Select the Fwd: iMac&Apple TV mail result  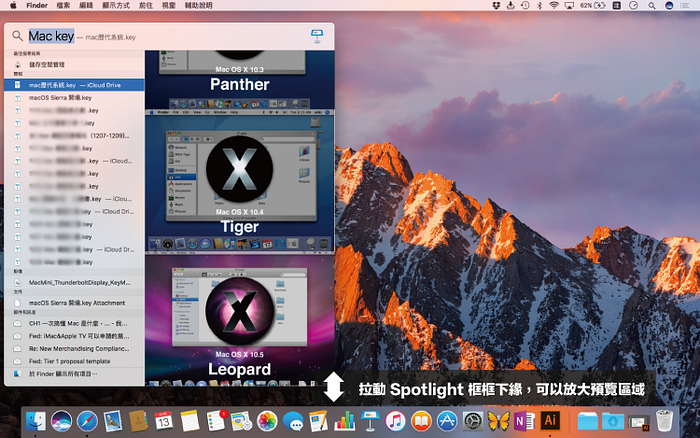[x=74, y=336]
